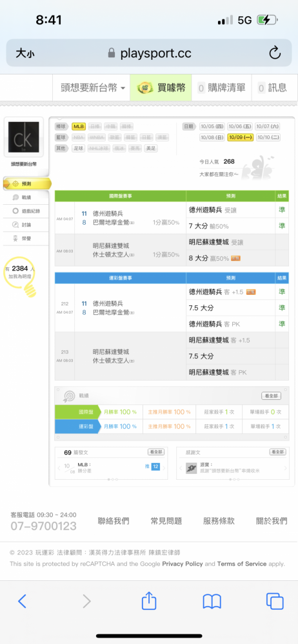The height and width of the screenshot is (644, 298).
Task: Click orange badge next to 客 +1.5
Action: [251, 292]
